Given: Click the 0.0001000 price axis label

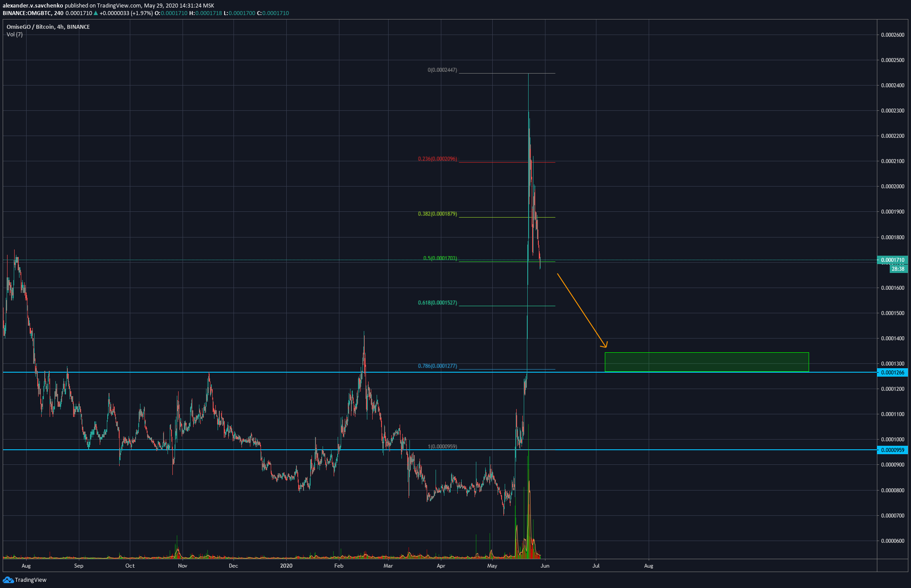Looking at the screenshot, I should 892,440.
